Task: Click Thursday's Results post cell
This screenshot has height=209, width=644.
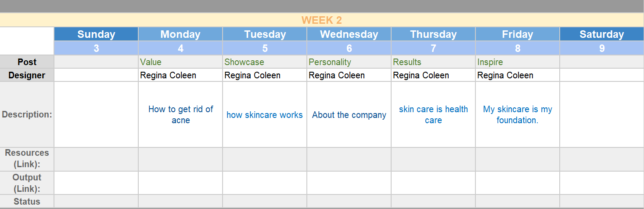Action: pos(433,62)
